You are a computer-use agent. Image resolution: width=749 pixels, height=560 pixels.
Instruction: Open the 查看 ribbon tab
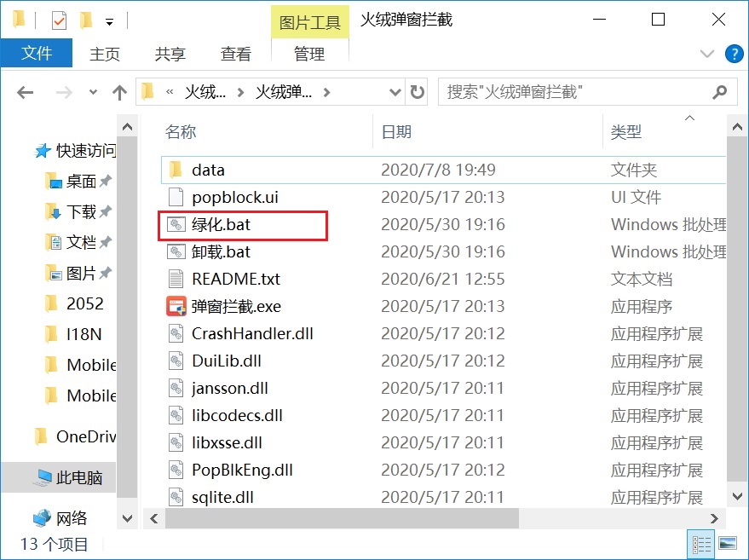(x=236, y=54)
